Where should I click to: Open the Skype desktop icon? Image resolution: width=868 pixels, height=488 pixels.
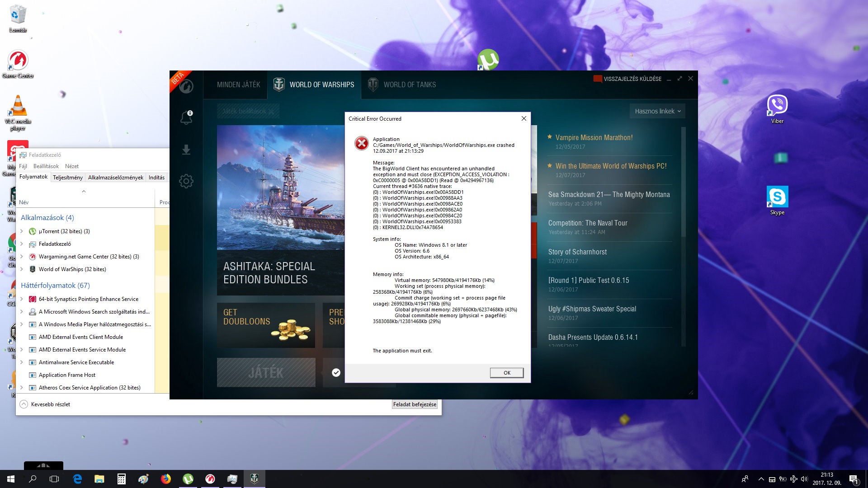click(x=777, y=200)
